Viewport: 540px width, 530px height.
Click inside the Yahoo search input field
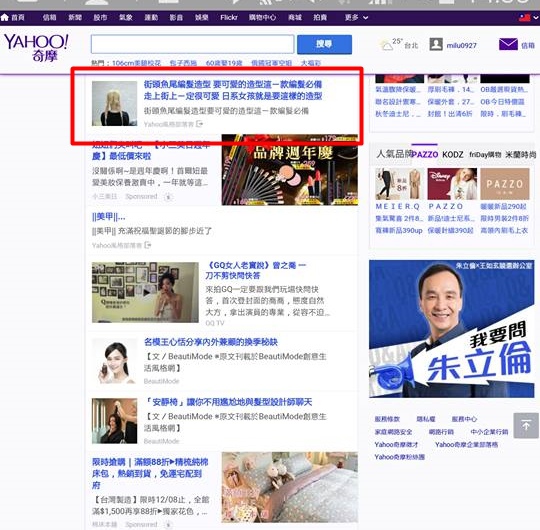[193, 44]
